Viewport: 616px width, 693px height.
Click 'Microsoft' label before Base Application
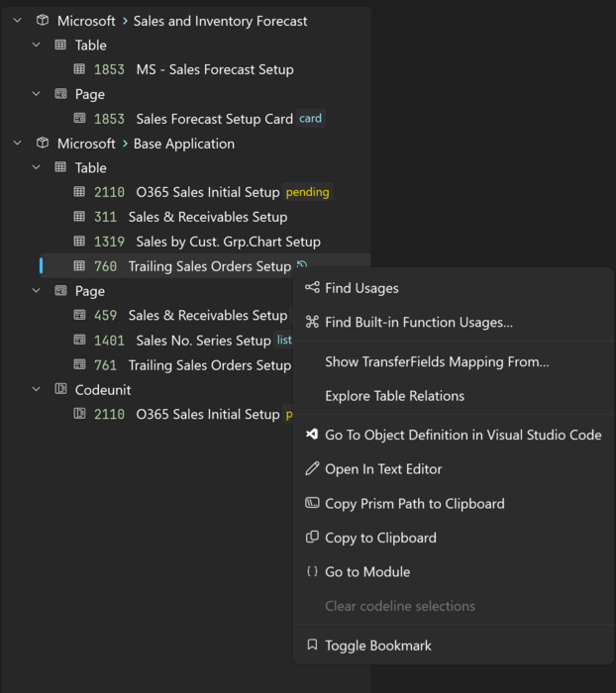pyautogui.click(x=86, y=144)
